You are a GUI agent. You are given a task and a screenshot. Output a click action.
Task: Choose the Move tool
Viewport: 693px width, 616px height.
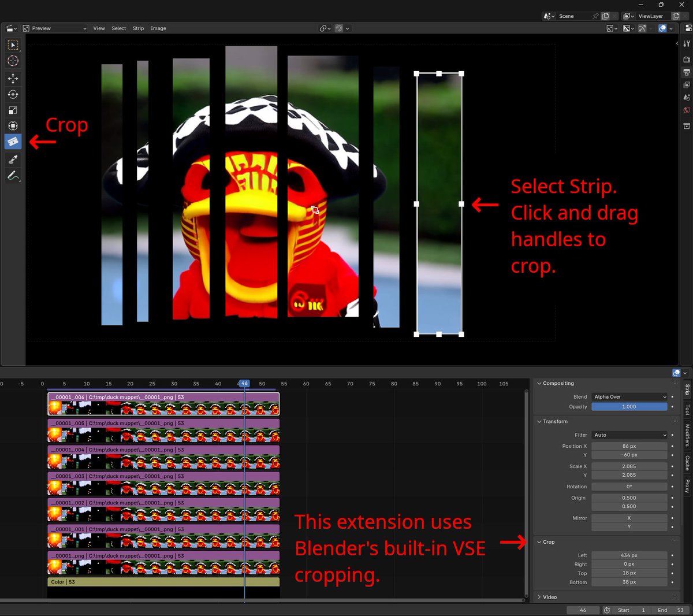tap(13, 78)
